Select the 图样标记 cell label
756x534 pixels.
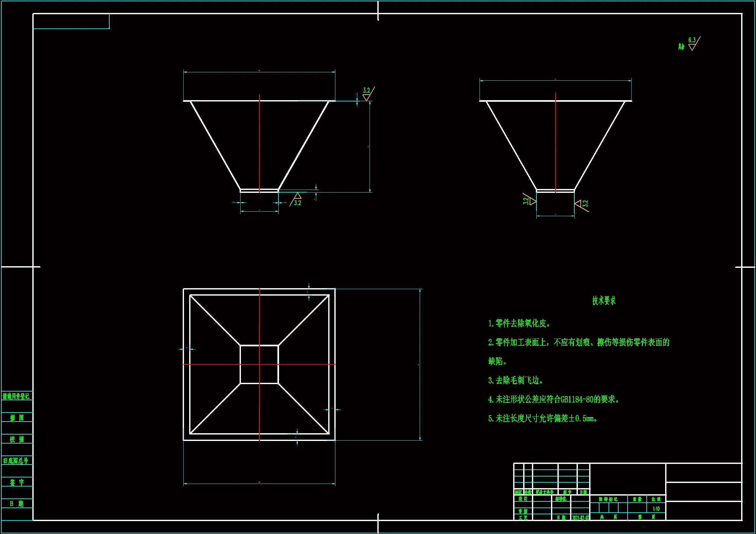coord(608,499)
